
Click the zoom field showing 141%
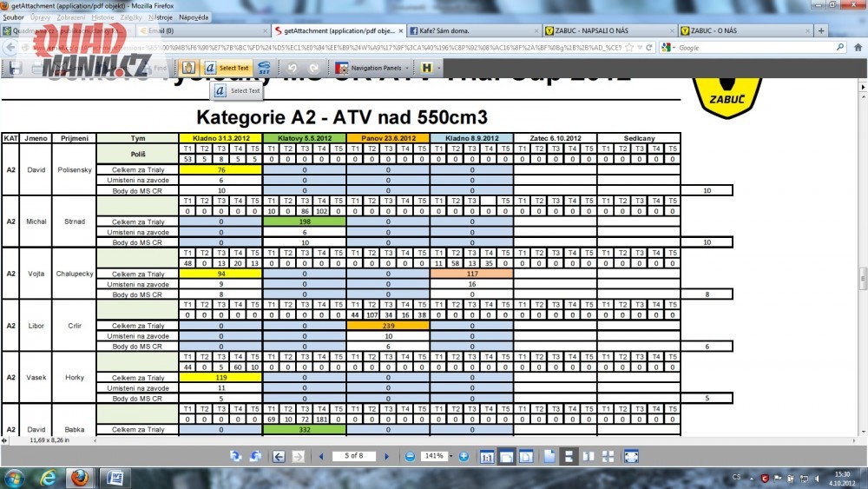pyautogui.click(x=433, y=456)
